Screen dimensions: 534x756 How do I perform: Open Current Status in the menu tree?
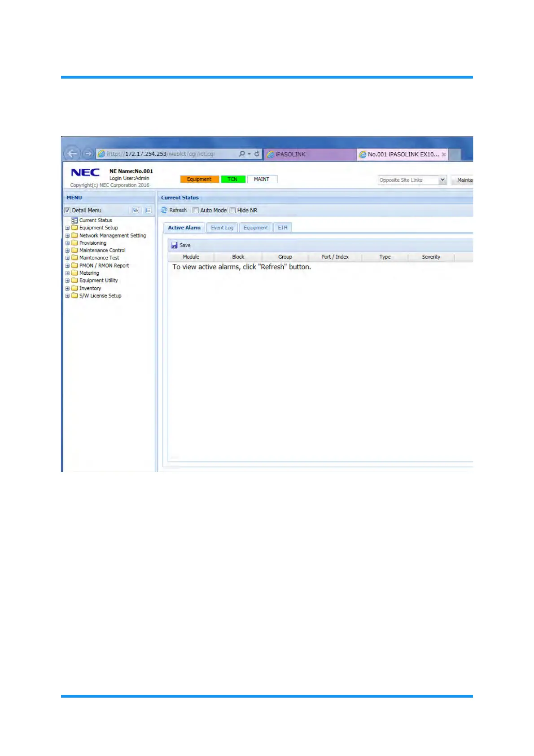[96, 220]
